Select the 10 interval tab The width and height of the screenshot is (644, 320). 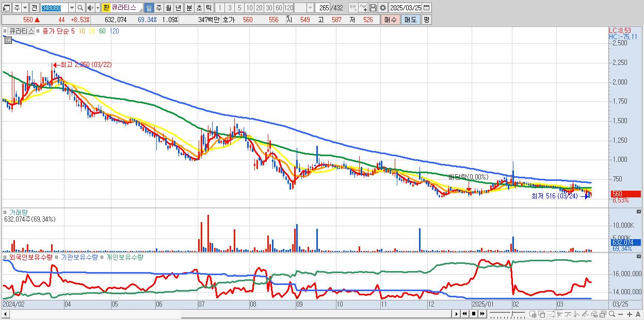click(x=249, y=8)
